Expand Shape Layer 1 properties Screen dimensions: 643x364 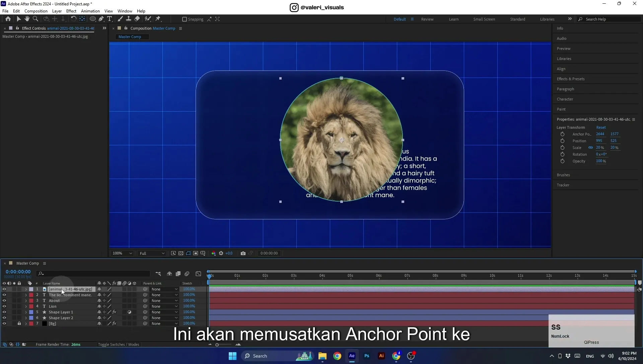(26, 312)
